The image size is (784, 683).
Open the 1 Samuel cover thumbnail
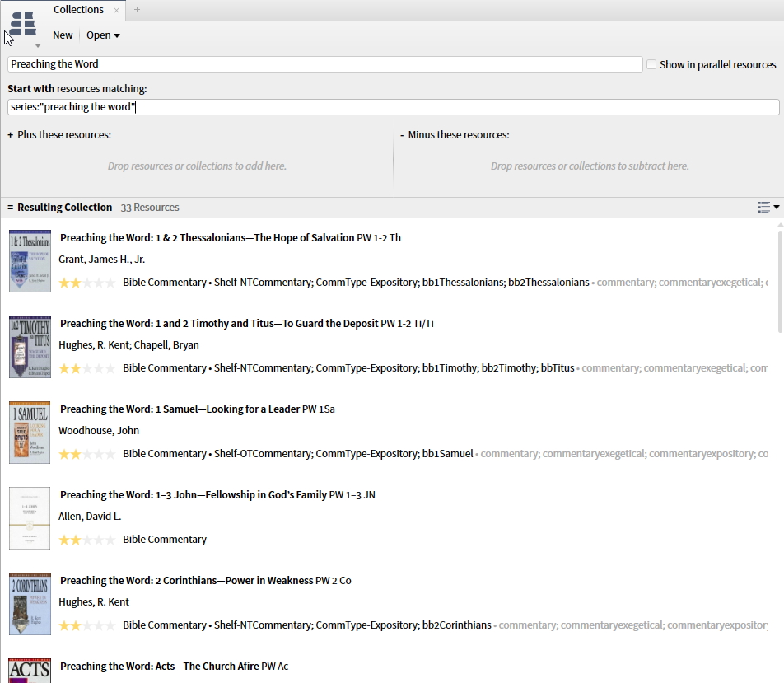[30, 433]
